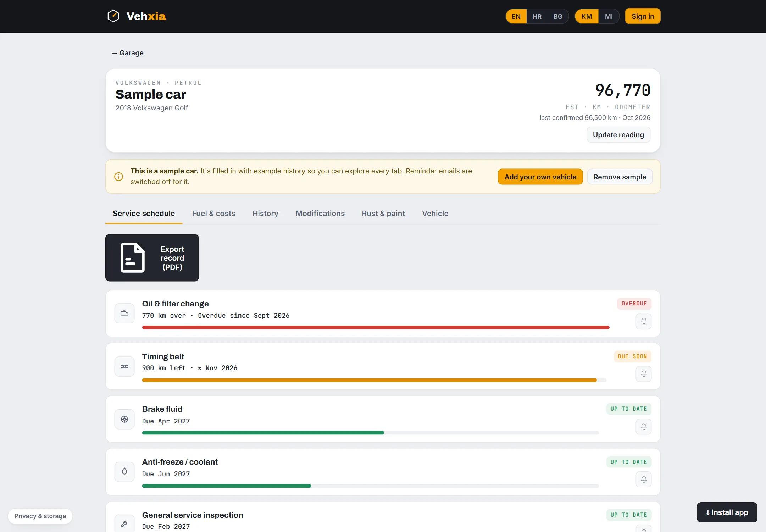Go back to Garage link
This screenshot has width=766, height=532.
128,53
